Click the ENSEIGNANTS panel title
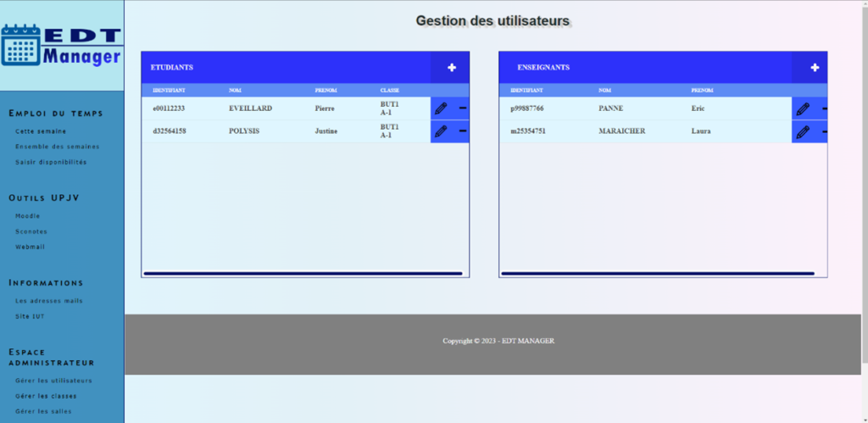Viewport: 868px width, 423px height. point(543,68)
